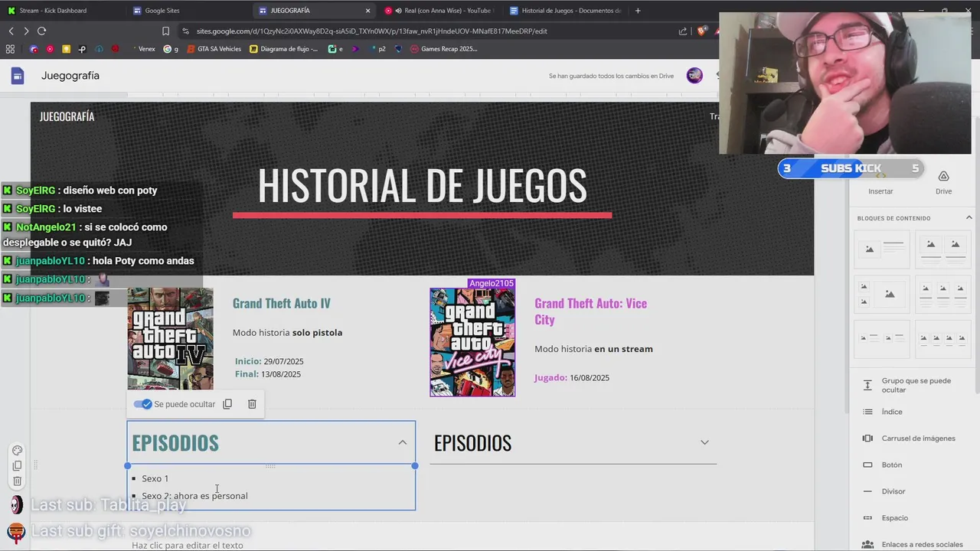Screen dimensions: 980x551
Task: Insert an Índice table of contents
Action: point(911,412)
